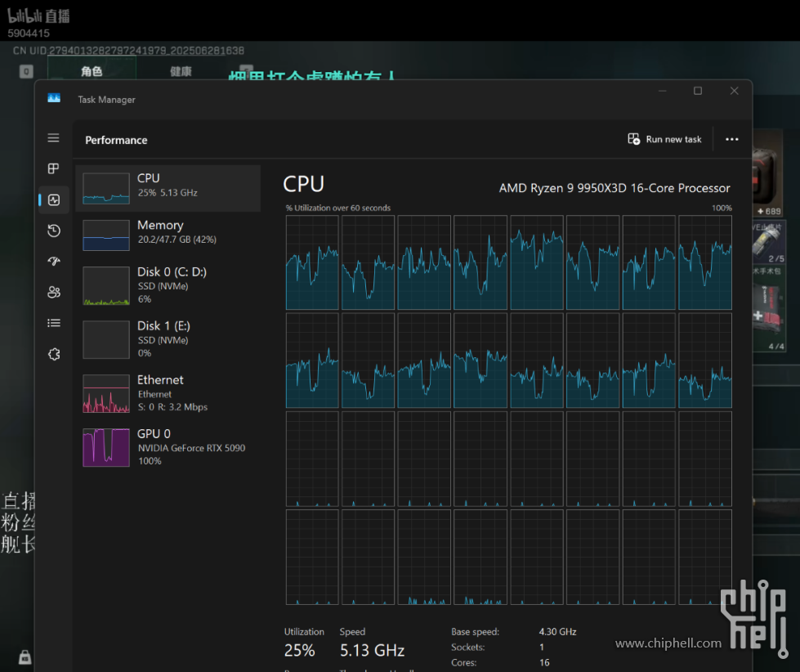Open the three-dot more options menu
Image resolution: width=800 pixels, height=672 pixels.
[x=731, y=139]
